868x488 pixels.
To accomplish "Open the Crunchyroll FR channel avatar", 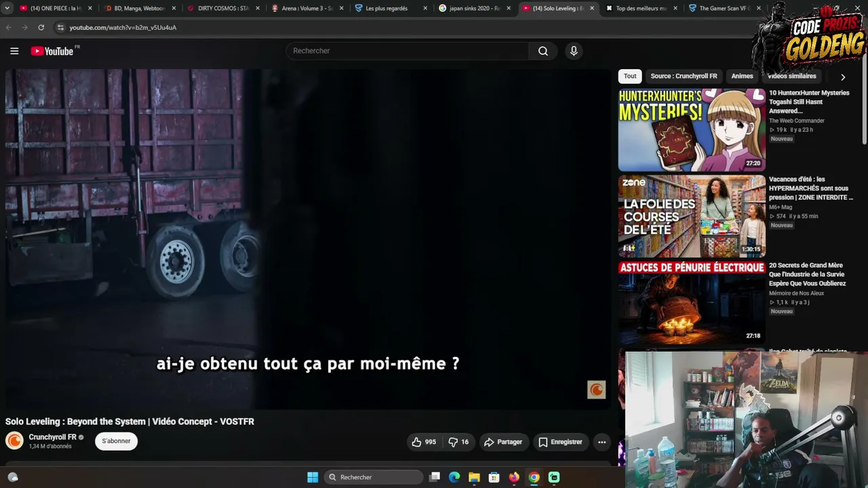I will coord(14,441).
